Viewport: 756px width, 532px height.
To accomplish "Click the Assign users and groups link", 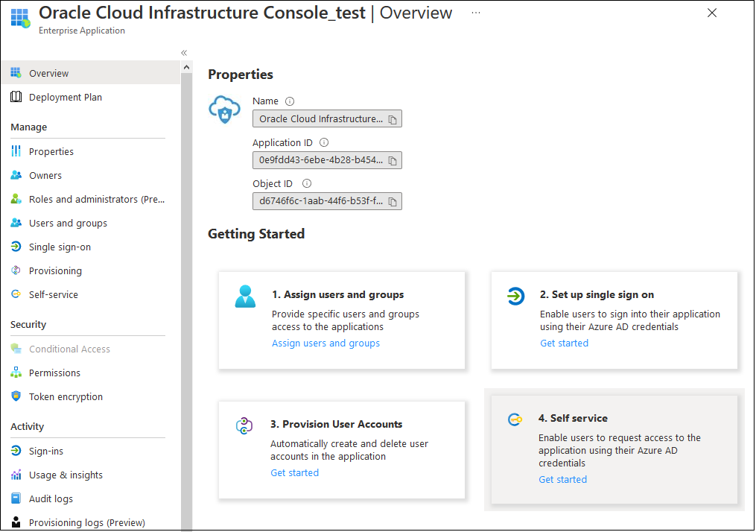I will click(325, 343).
